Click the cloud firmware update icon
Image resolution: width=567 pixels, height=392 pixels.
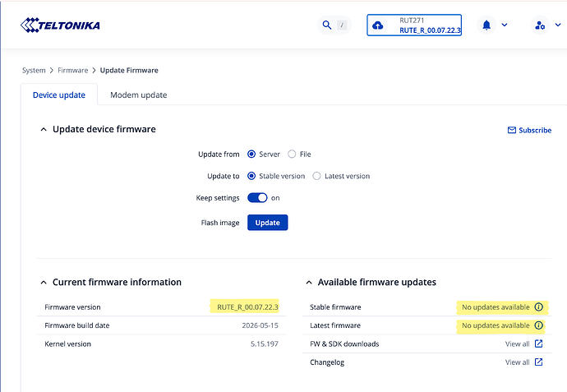click(377, 25)
